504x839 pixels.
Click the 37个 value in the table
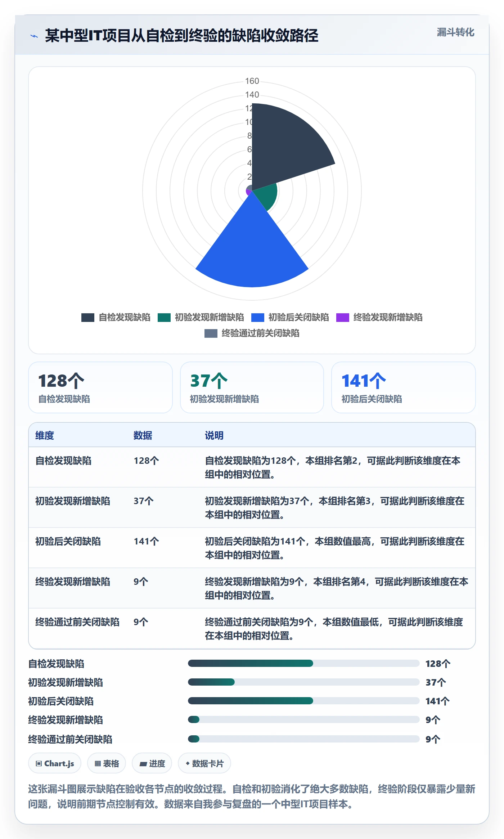[144, 501]
